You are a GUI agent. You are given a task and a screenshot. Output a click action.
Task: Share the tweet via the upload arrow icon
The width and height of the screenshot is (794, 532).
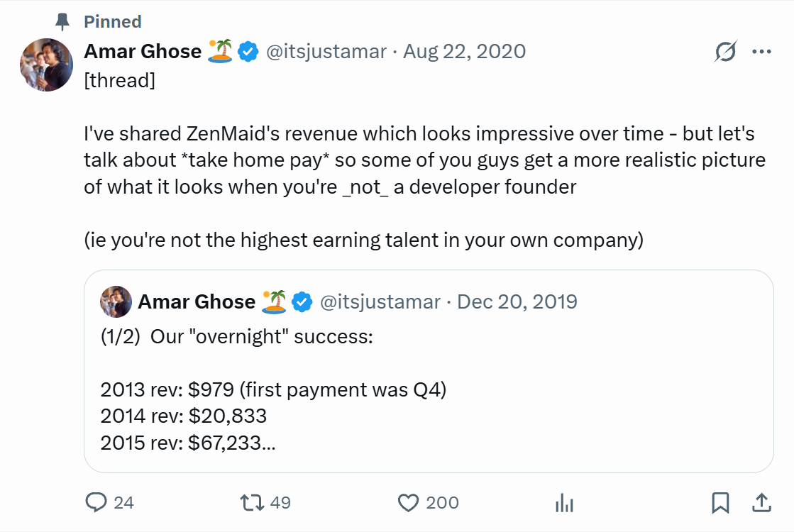761,503
